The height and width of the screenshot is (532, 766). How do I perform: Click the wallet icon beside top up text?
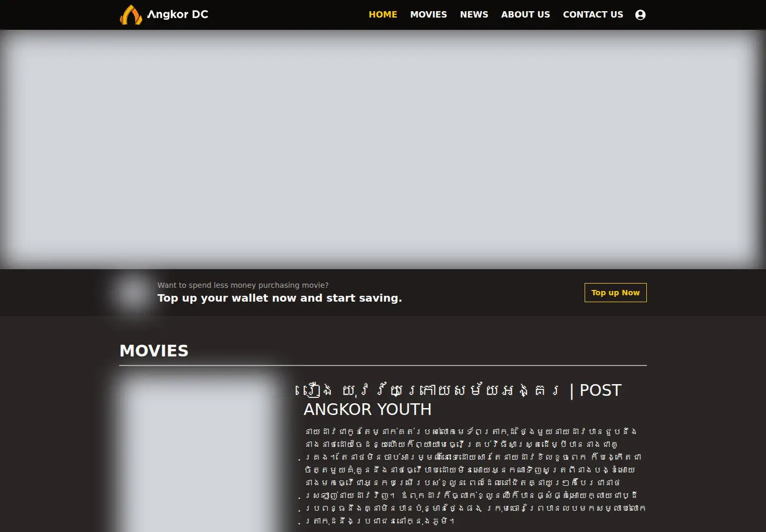click(133, 293)
